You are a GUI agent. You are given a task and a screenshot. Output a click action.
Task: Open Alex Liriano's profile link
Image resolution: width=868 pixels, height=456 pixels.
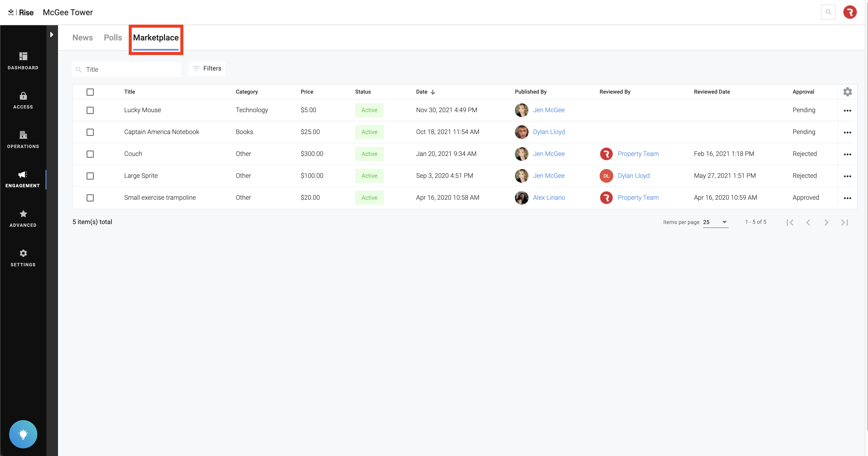[x=549, y=198]
